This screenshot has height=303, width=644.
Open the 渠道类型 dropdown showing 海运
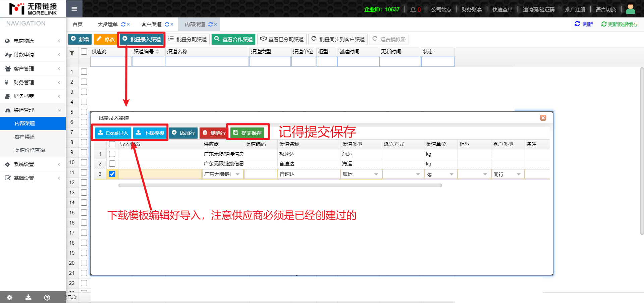click(376, 174)
